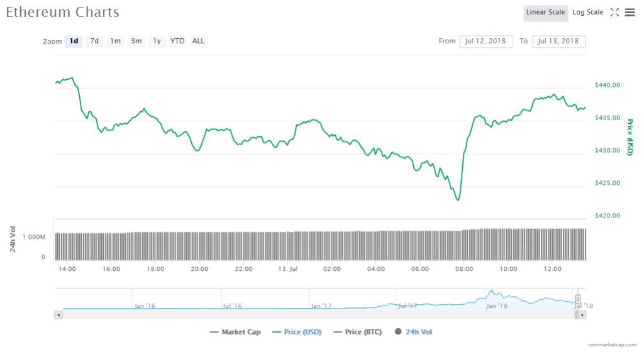Screen dimensions: 644x352
Task: Click navigator scrollbar left arrow
Action: (x=58, y=314)
